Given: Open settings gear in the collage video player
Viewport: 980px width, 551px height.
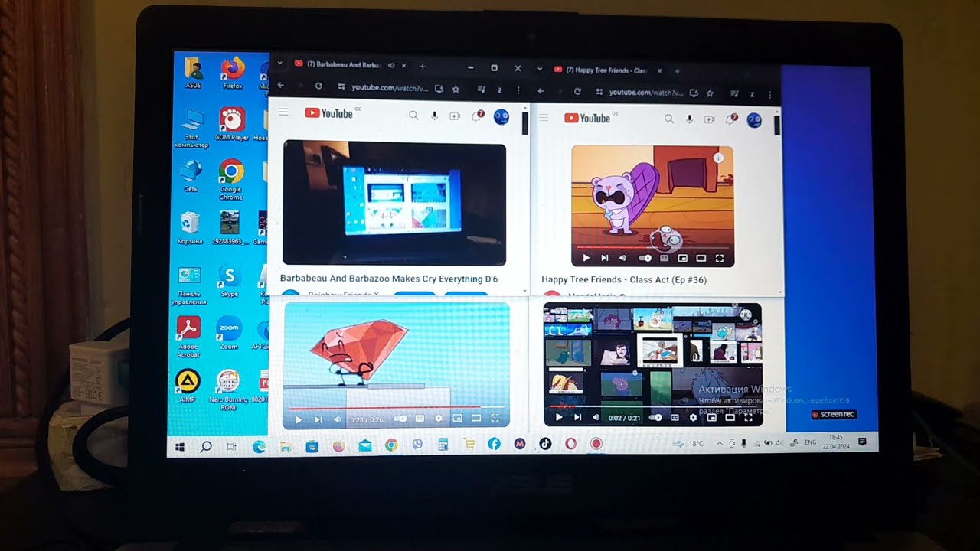Looking at the screenshot, I should point(693,418).
